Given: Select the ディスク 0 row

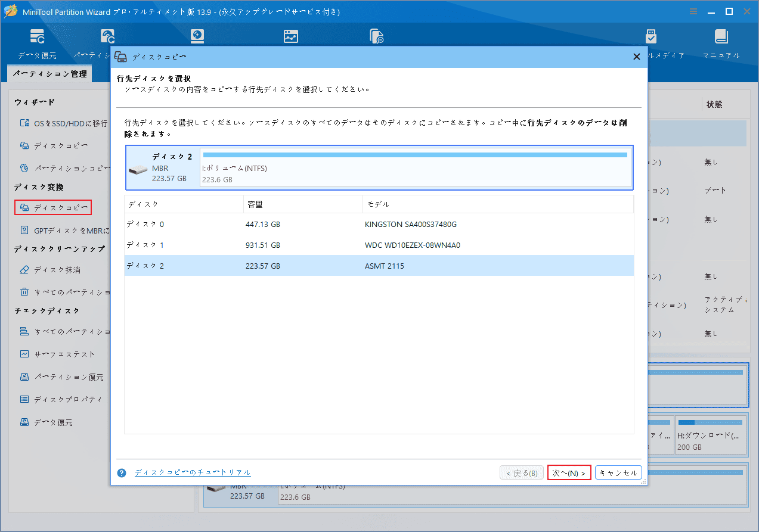Looking at the screenshot, I should pos(379,224).
